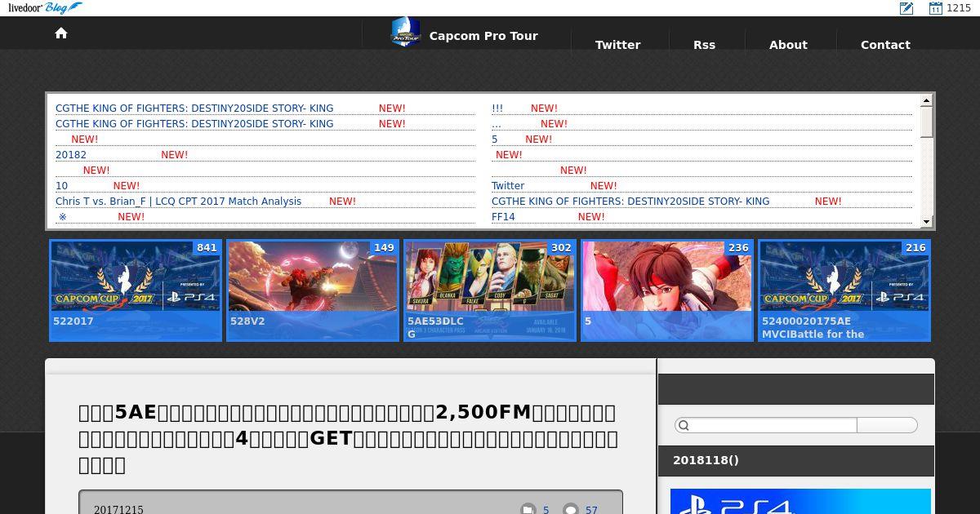
Task: Go to the home icon in navigation
Action: tap(61, 33)
